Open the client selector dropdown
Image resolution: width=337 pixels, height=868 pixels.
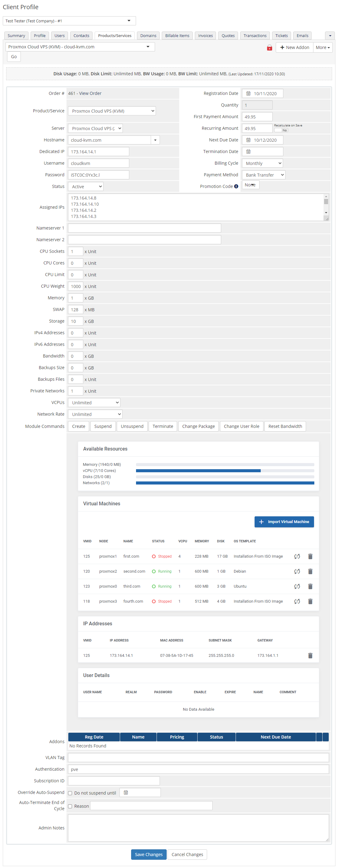[69, 21]
